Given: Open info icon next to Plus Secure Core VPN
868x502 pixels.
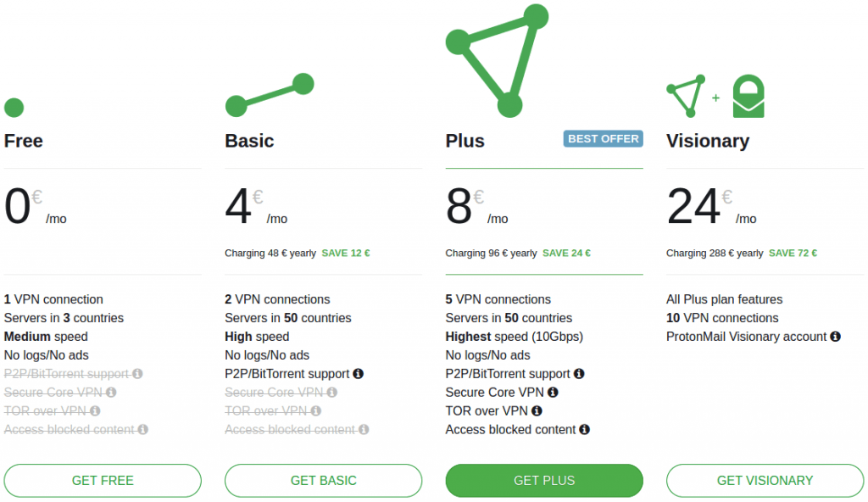Looking at the screenshot, I should click(x=553, y=393).
